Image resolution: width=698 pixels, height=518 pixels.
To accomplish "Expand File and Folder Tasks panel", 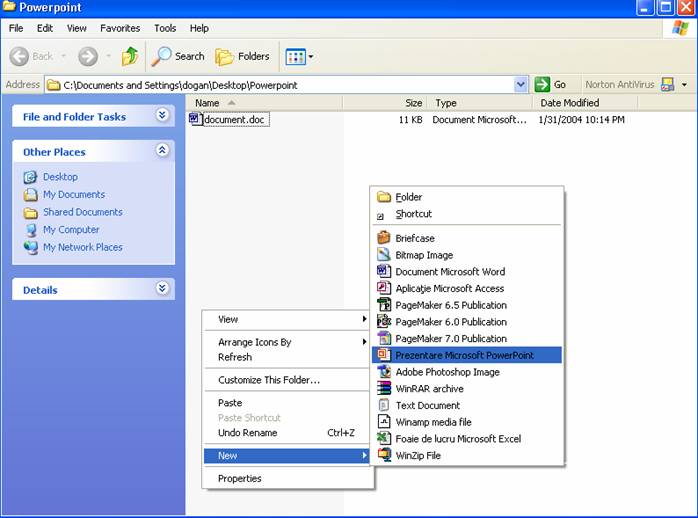I will (162, 115).
